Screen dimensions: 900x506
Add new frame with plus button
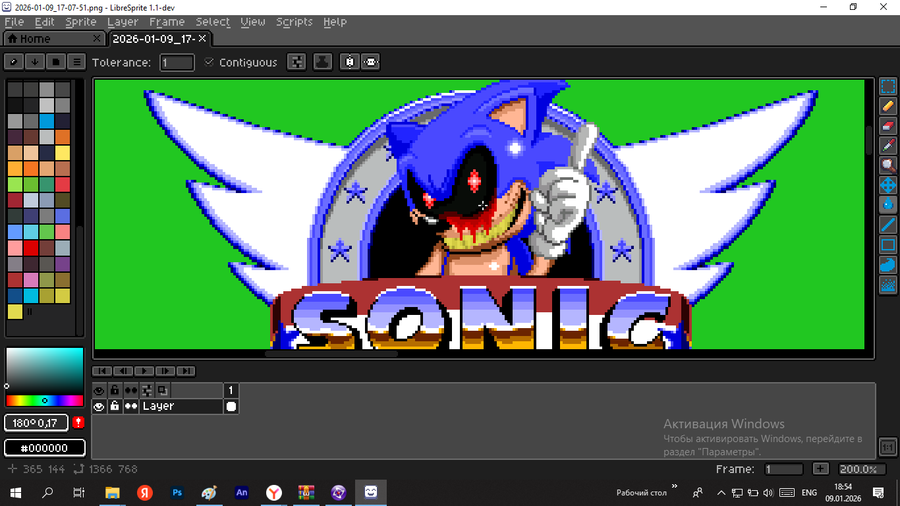(x=820, y=469)
